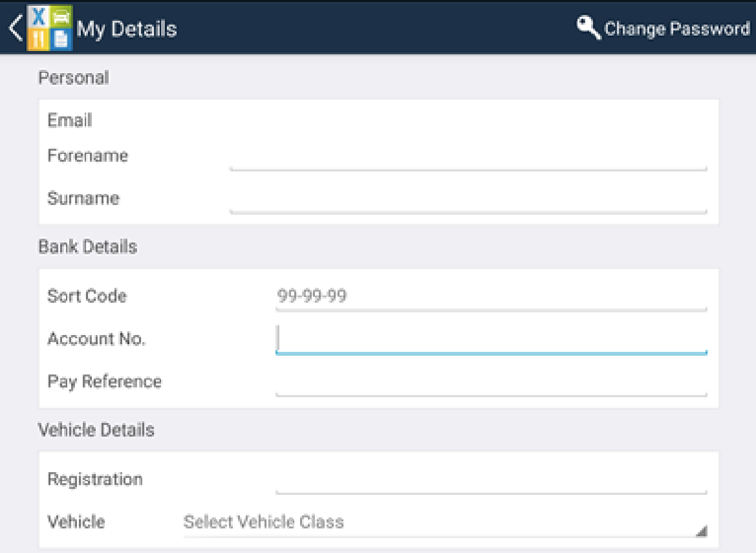Click the Personal section heading
Viewport: 756px width, 553px height.
click(x=74, y=78)
